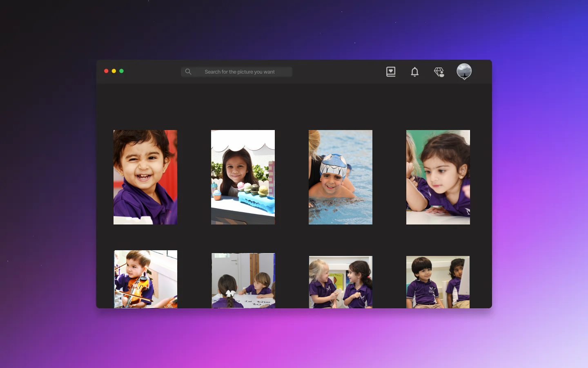Click the search magnifier icon

point(188,72)
